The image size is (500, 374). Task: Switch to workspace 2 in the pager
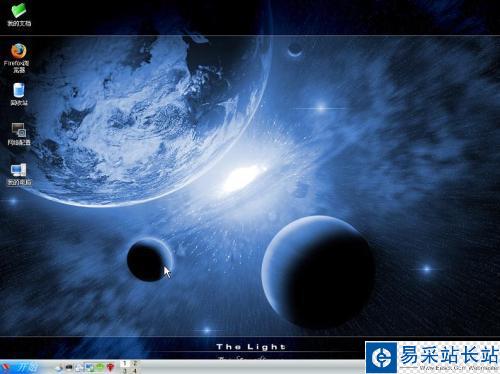pyautogui.click(x=135, y=364)
